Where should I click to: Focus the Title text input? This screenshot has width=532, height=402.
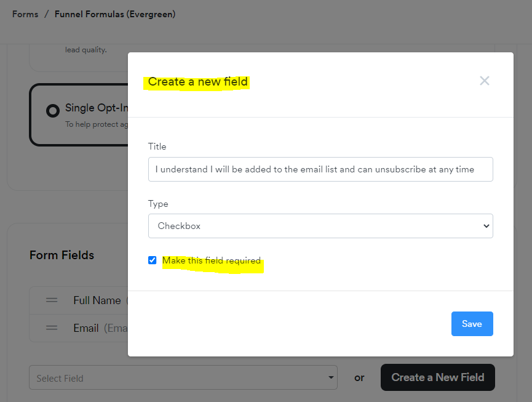(320, 169)
